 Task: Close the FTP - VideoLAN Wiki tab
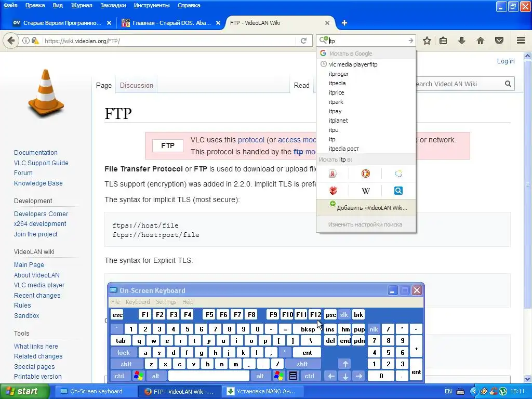[x=327, y=23]
